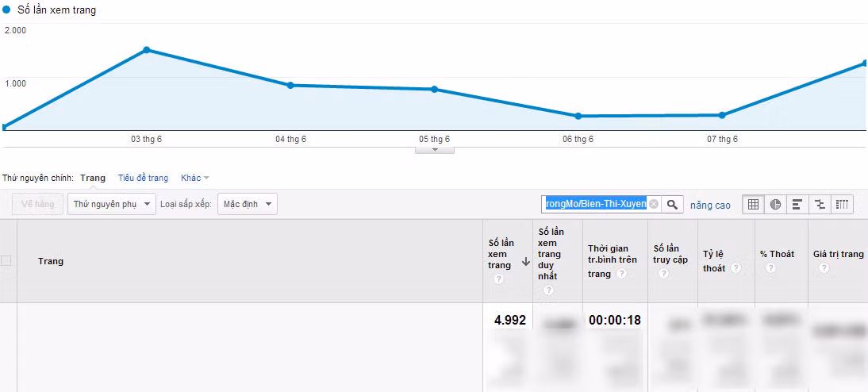Click chart data point for 07 thg 6
This screenshot has height=392, width=868.
click(x=723, y=115)
